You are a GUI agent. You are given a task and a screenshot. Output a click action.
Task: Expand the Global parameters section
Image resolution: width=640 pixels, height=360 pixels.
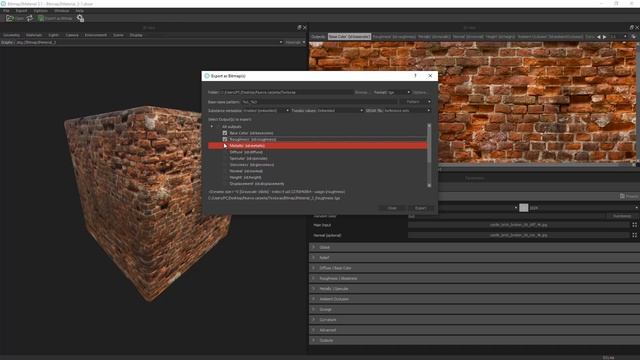pyautogui.click(x=474, y=247)
